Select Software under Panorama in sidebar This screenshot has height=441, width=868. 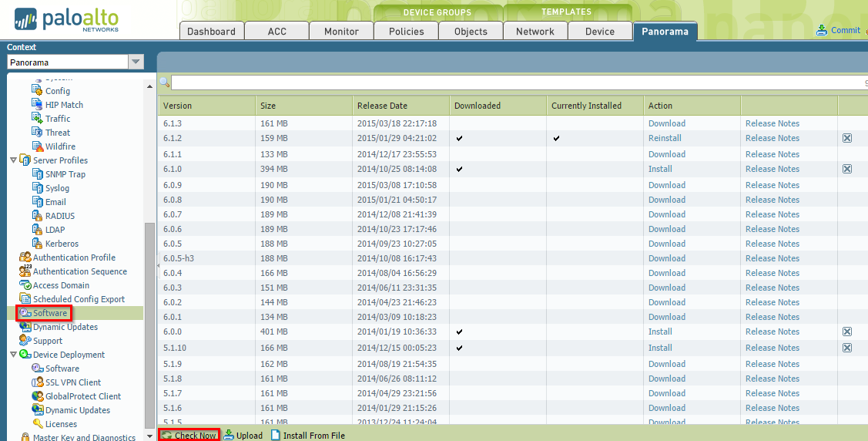[50, 313]
